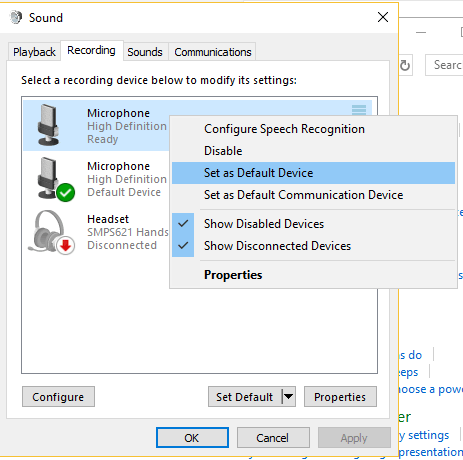Click the Ready Microphone device icon
The width and height of the screenshot is (463, 460).
click(49, 125)
